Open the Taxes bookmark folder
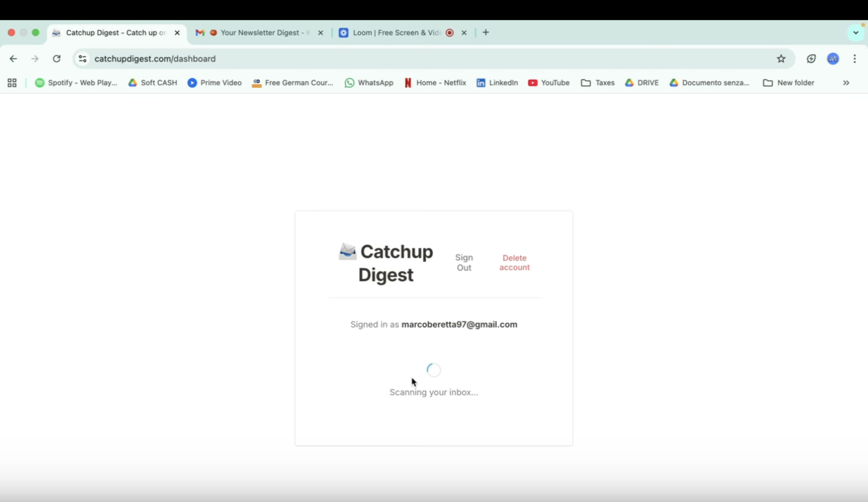 (x=598, y=83)
